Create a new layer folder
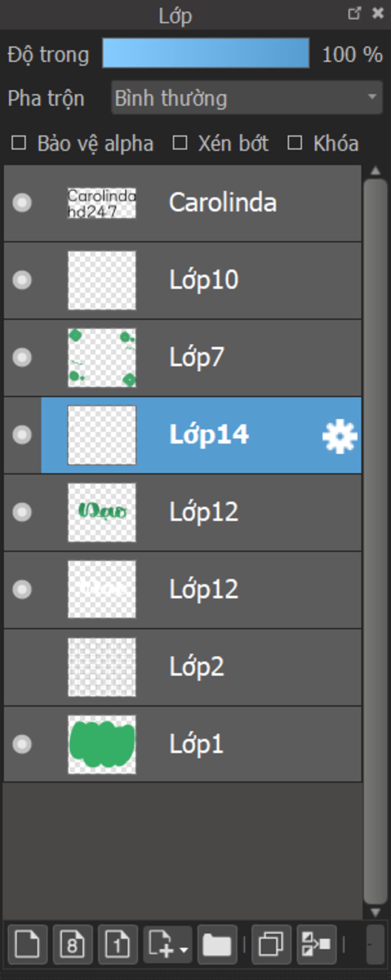This screenshot has width=391, height=980. 217,944
